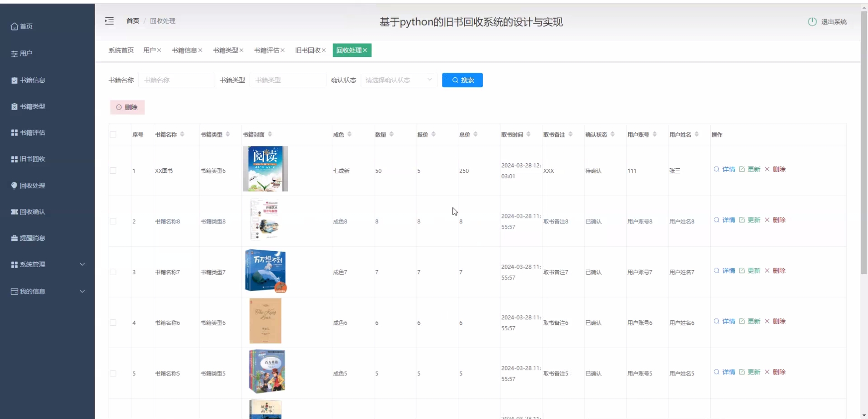The height and width of the screenshot is (419, 868).
Task: Sort by 数量 column using sort arrows
Action: [x=391, y=134]
